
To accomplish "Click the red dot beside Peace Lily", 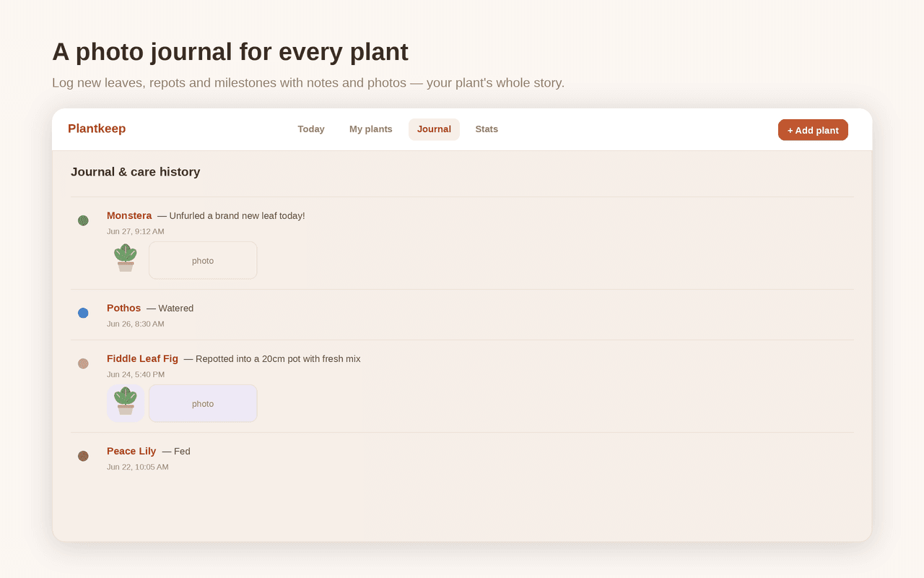I will coord(83,456).
